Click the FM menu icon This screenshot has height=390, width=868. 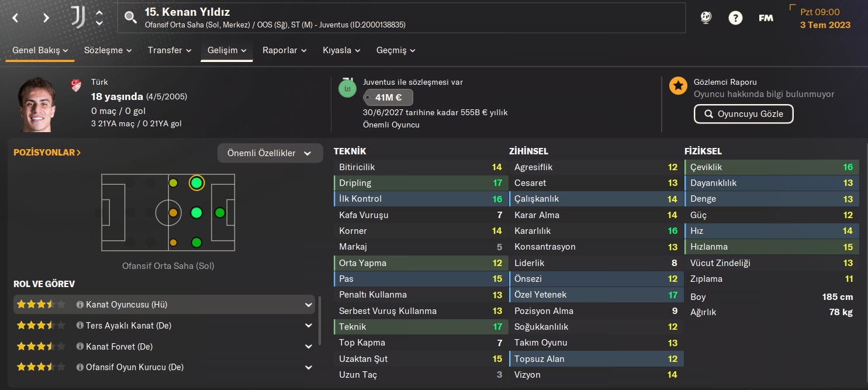click(x=766, y=18)
